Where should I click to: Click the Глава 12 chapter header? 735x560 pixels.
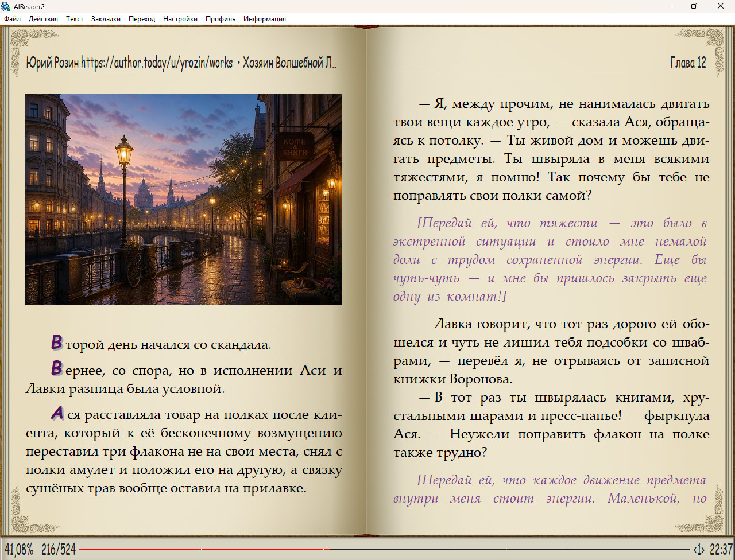tap(688, 63)
